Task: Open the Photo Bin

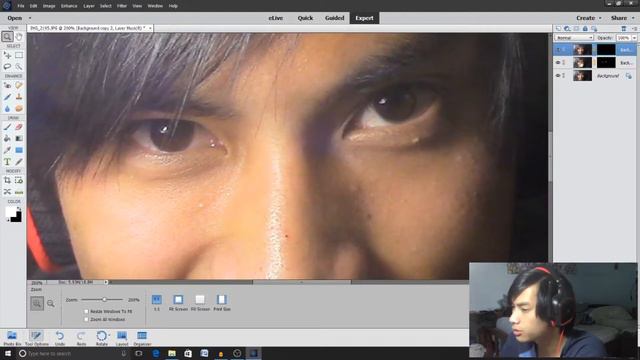Action: [x=12, y=338]
